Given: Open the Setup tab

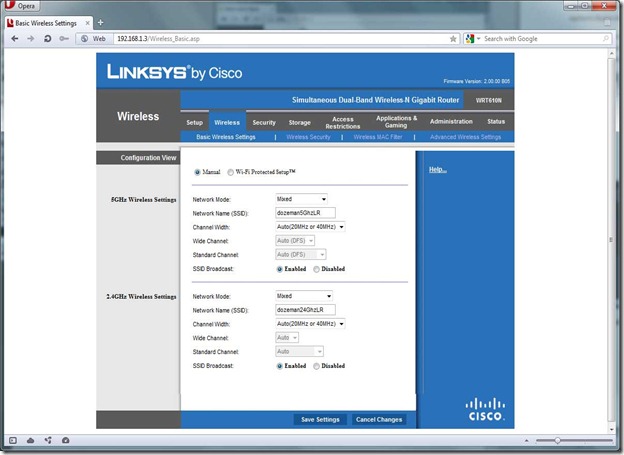Looking at the screenshot, I should [x=195, y=122].
